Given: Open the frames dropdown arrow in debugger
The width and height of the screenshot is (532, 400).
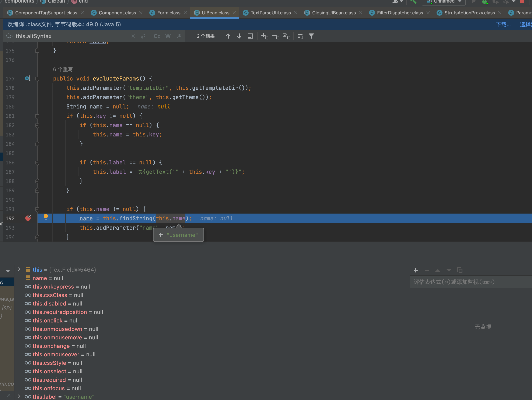Looking at the screenshot, I should [x=8, y=271].
